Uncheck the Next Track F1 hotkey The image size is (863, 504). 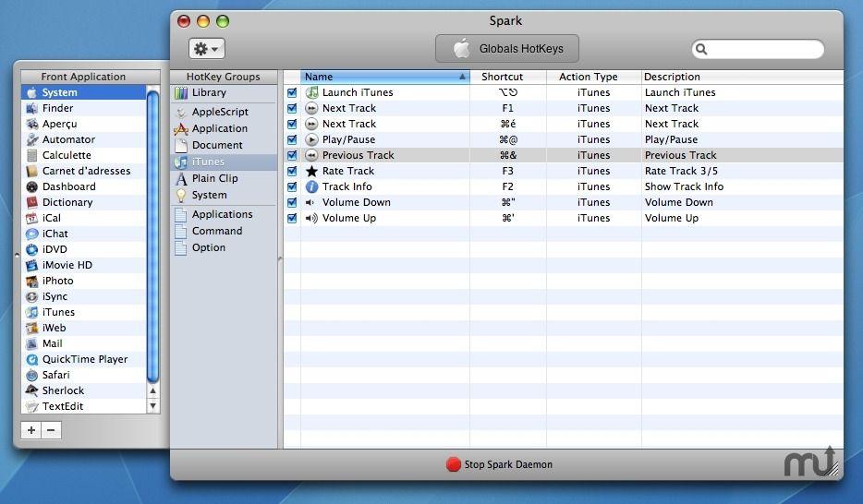[292, 108]
